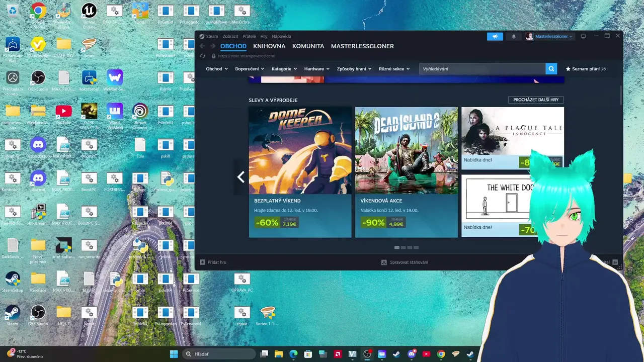The width and height of the screenshot is (644, 362).
Task: Select Vortex desktop shortcut in second row
Action: (x=89, y=48)
